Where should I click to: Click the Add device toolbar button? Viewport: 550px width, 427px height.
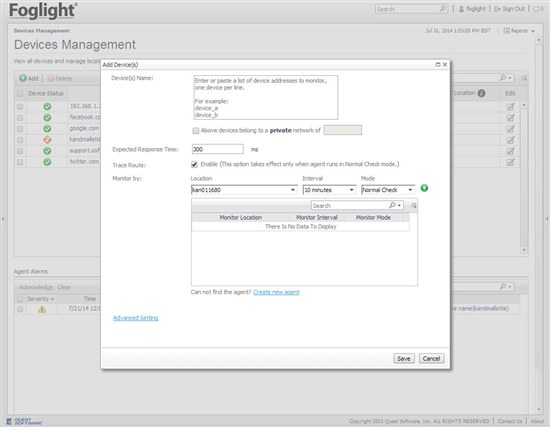pyautogui.click(x=29, y=78)
